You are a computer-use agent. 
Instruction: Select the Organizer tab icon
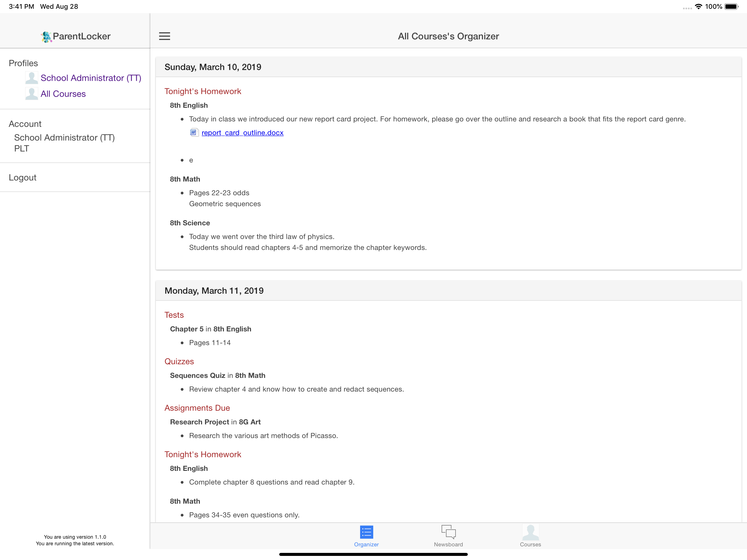(x=366, y=532)
